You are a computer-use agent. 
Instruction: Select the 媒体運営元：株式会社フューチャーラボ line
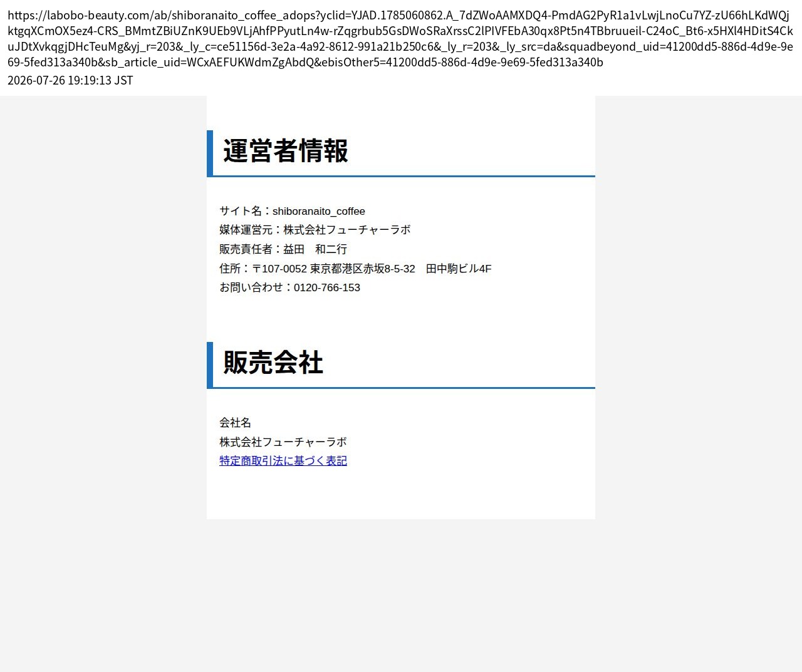315,230
